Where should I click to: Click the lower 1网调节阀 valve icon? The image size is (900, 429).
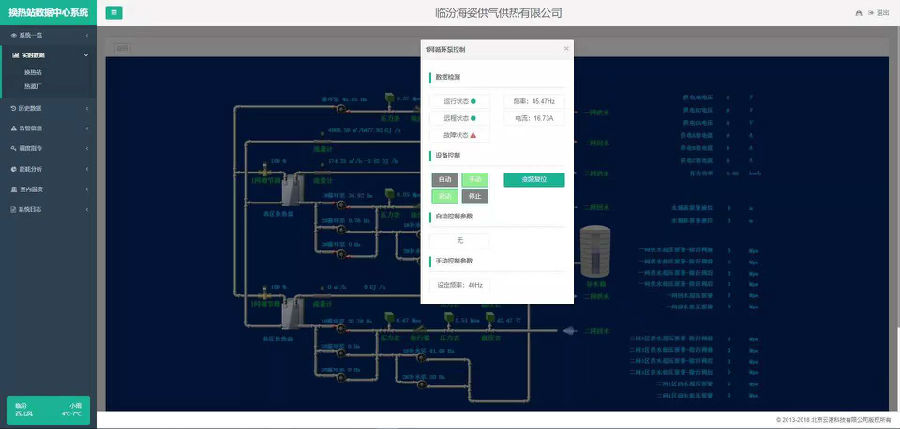click(x=265, y=293)
